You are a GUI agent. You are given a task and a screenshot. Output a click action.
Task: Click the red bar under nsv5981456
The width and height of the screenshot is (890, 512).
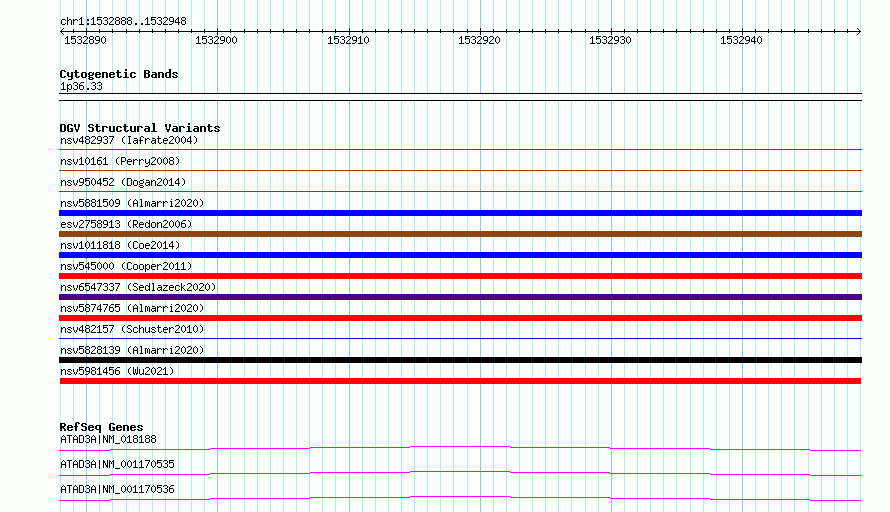click(x=460, y=381)
